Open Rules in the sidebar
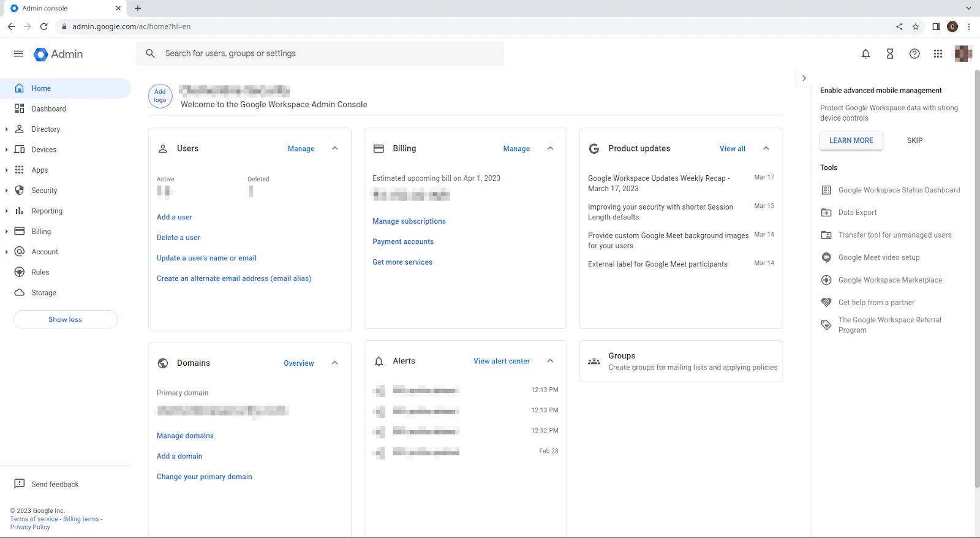This screenshot has height=538, width=980. point(66,272)
